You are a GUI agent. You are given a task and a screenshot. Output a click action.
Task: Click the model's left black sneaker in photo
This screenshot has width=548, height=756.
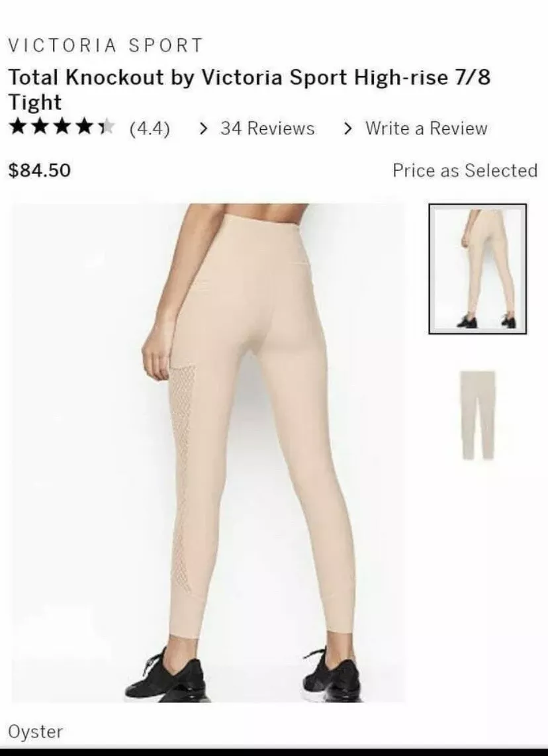pyautogui.click(x=167, y=677)
